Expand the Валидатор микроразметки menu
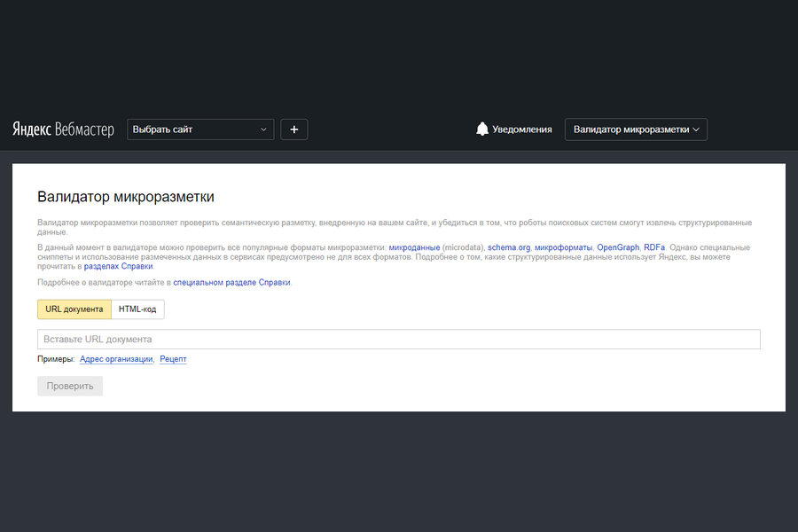This screenshot has height=532, width=798. coord(636,129)
